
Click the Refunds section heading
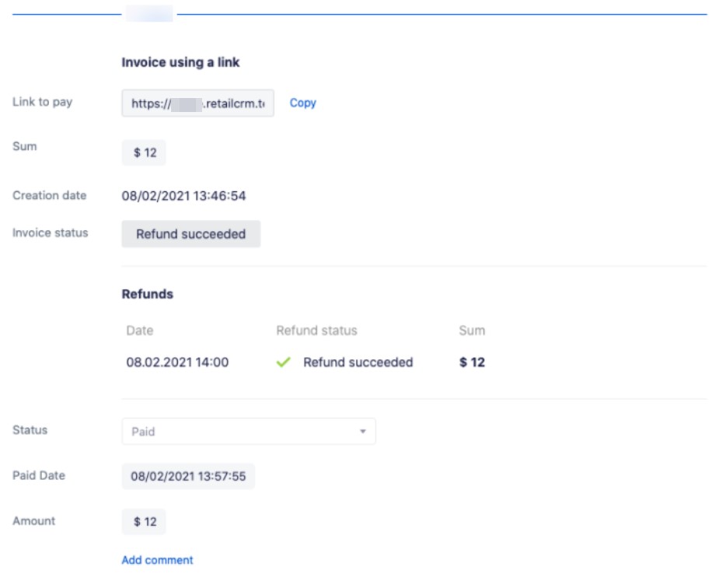[x=148, y=294]
